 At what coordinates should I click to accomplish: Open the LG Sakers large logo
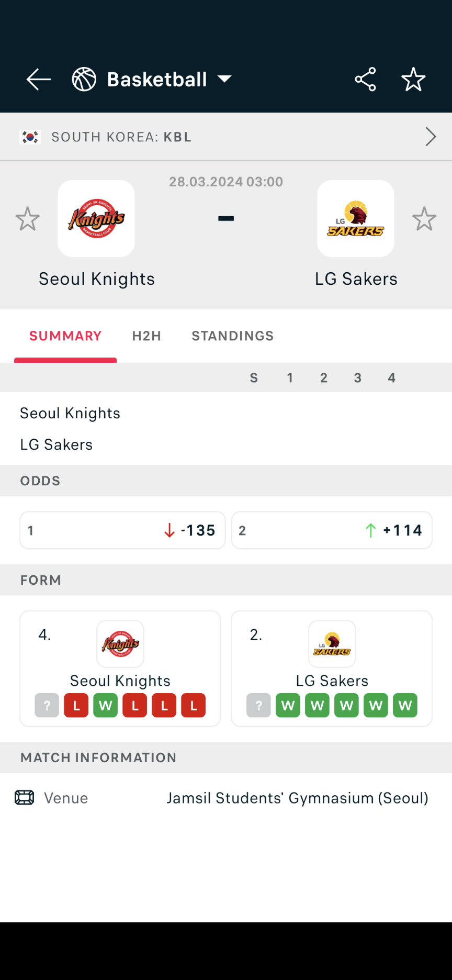click(356, 219)
